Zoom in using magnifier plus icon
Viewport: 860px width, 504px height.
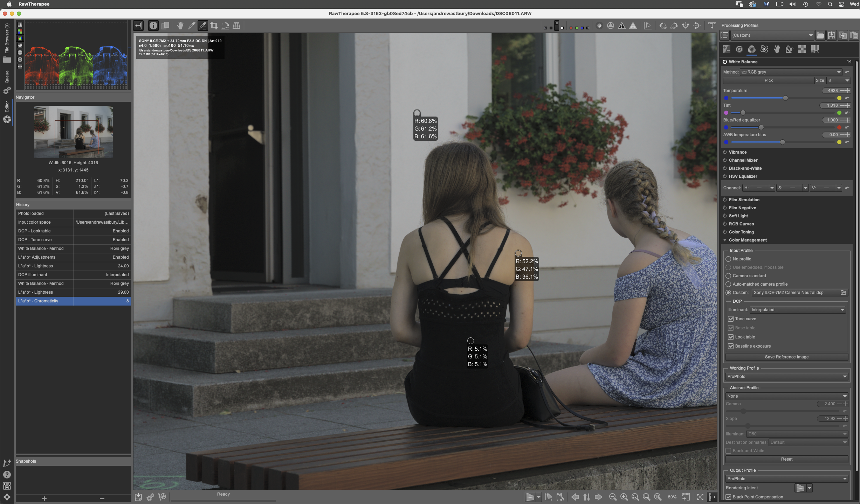pos(624,497)
